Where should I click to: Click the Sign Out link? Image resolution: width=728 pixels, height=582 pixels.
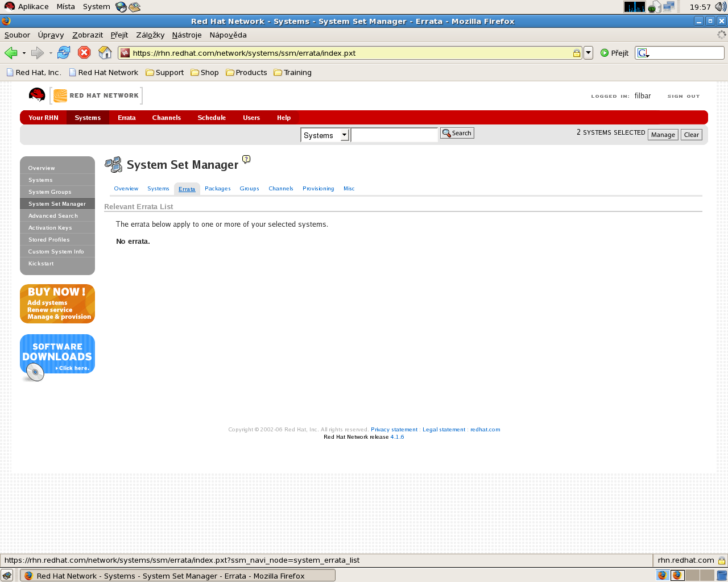pyautogui.click(x=684, y=96)
